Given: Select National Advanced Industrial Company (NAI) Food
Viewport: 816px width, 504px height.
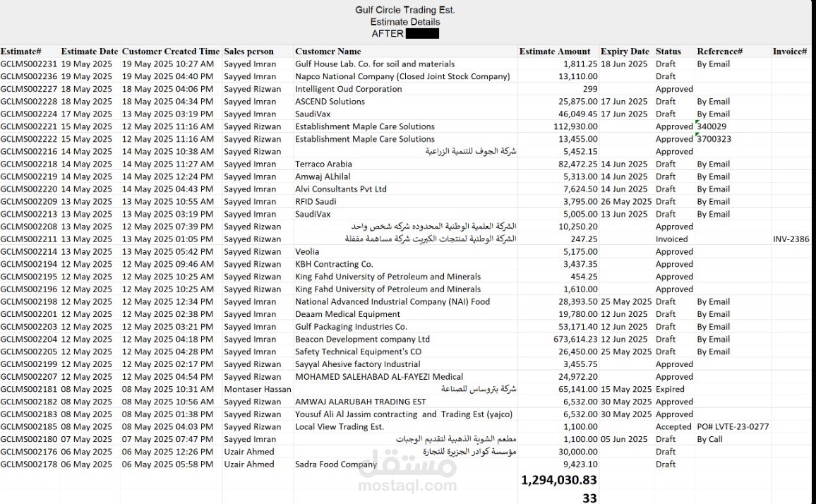Looking at the screenshot, I should (392, 301).
